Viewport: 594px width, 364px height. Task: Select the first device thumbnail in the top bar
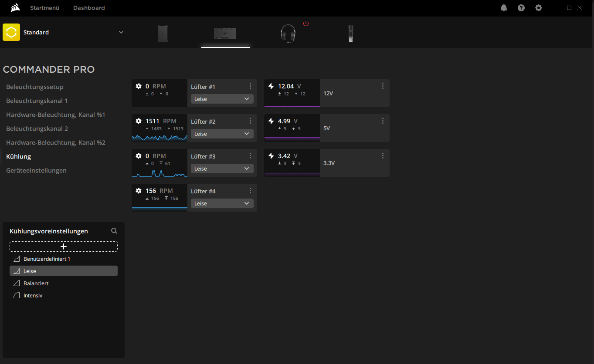point(163,34)
